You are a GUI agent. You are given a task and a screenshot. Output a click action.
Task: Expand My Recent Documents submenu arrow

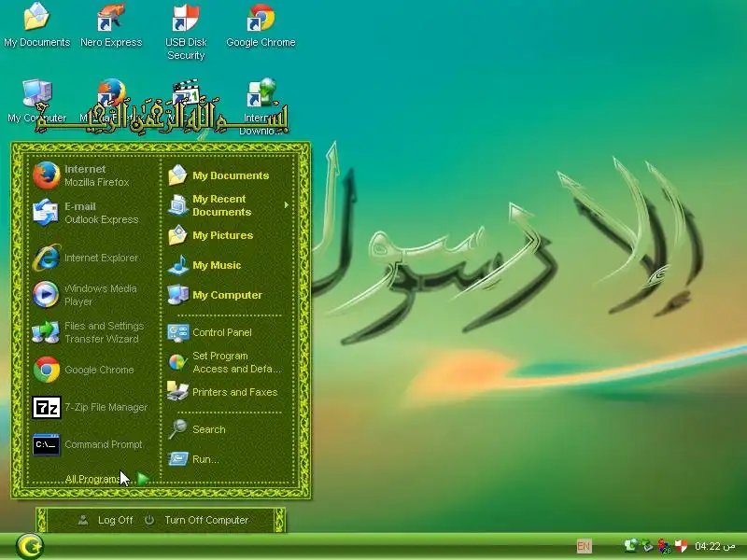coord(287,205)
